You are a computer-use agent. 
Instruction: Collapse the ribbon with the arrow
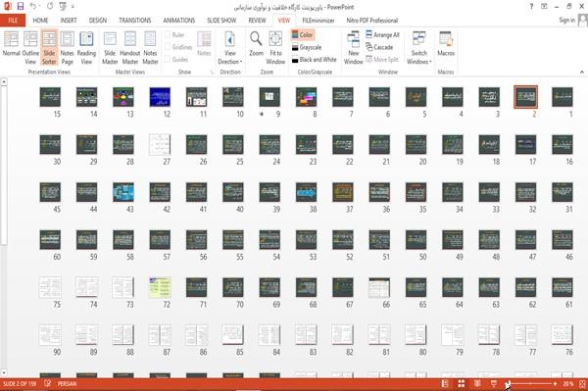(581, 72)
